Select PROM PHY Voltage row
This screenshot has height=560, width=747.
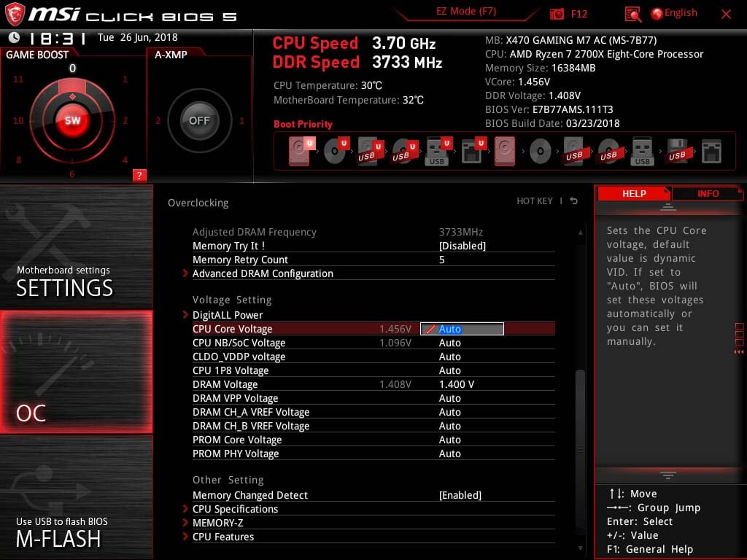tap(373, 454)
